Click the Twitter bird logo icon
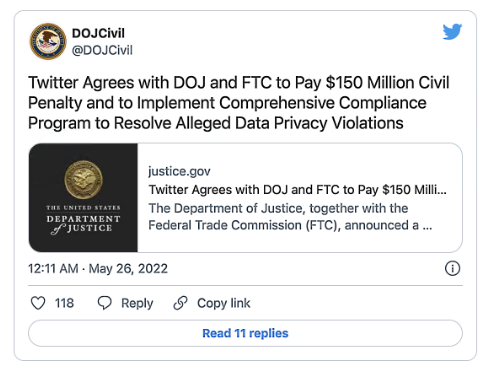488x379 pixels. click(452, 32)
